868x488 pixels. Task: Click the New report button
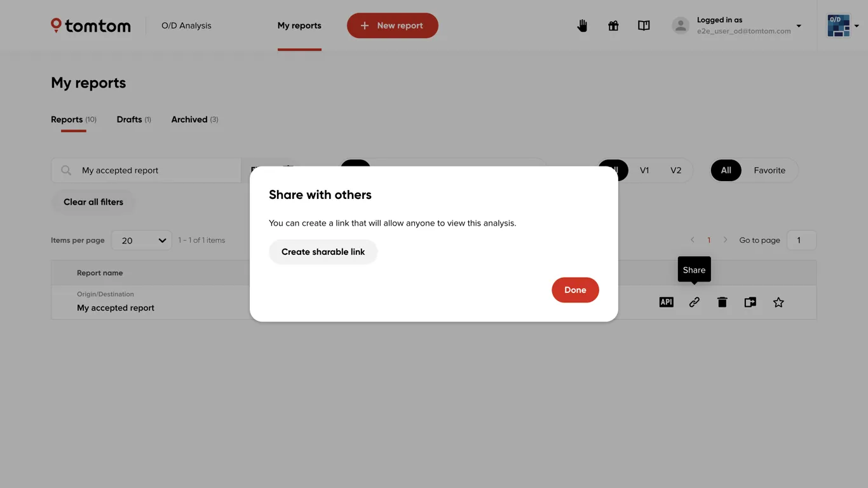pos(393,25)
